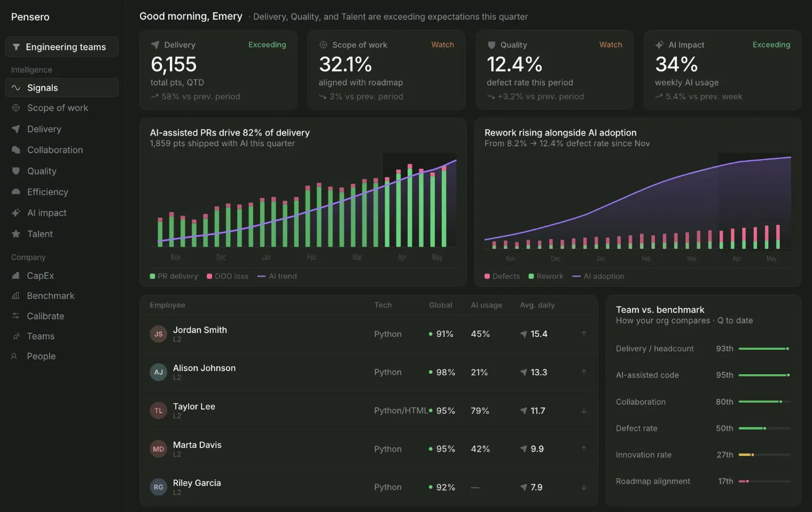Toggle Defects legend in rework chart
This screenshot has width=812, height=512.
(x=502, y=276)
